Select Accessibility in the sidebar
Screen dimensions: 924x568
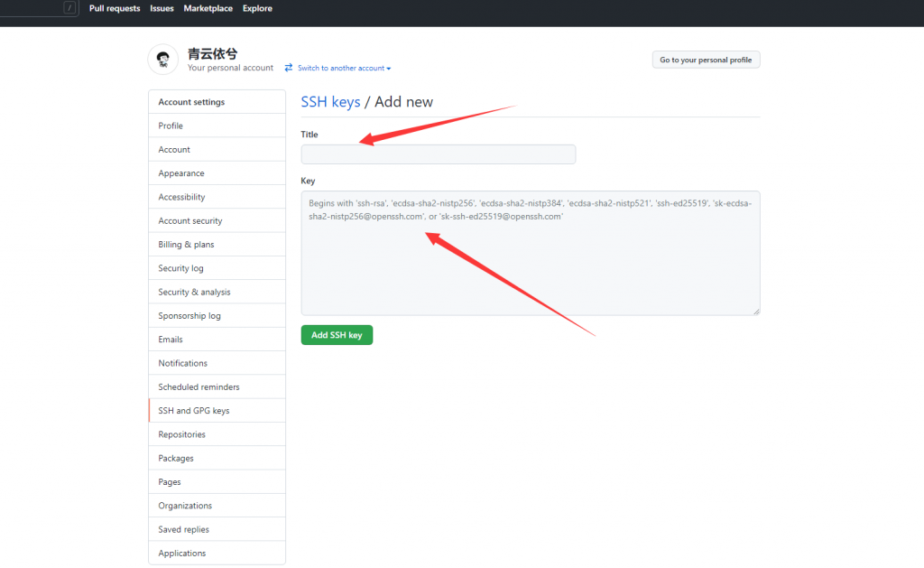click(217, 197)
